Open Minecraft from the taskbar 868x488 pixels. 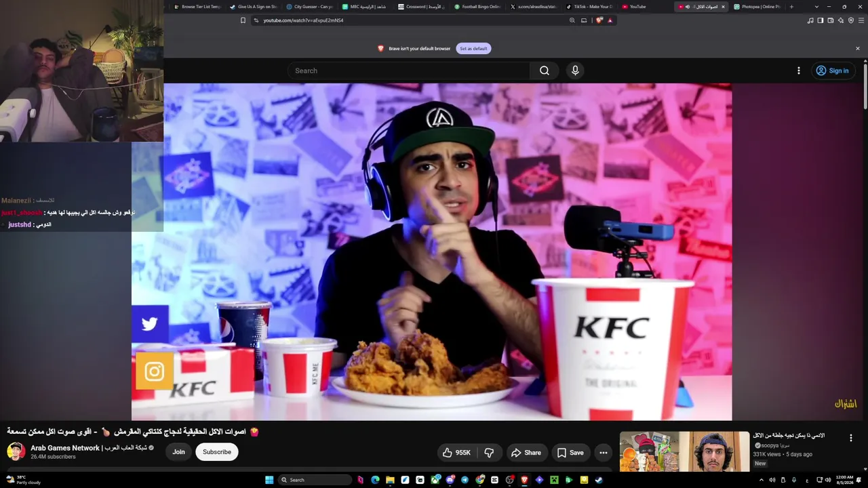[554, 480]
